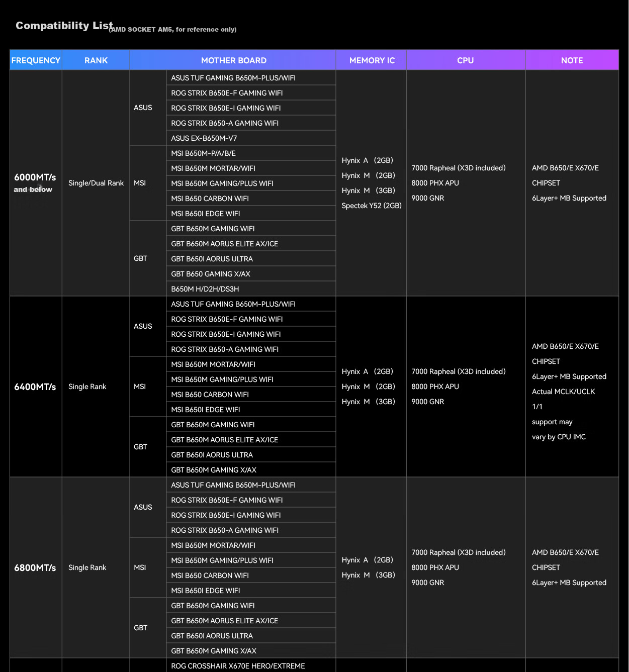Select MSI B650M MORTAR/WIFI in the 6400MT/s section

point(251,364)
